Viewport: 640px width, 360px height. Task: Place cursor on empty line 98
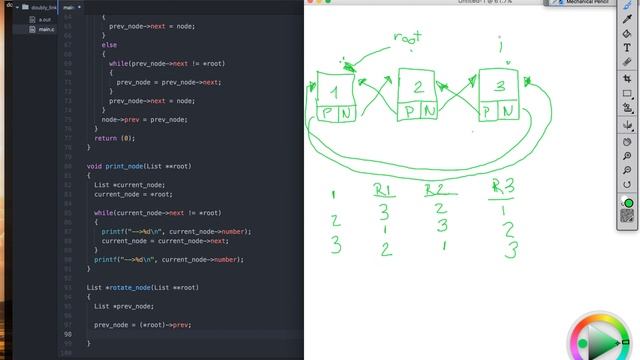195,334
